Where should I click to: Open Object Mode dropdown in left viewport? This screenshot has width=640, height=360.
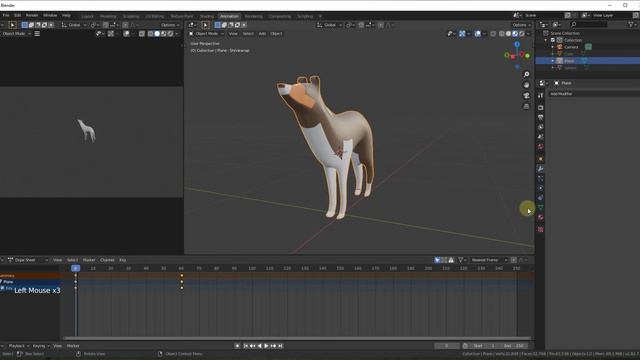click(x=16, y=33)
